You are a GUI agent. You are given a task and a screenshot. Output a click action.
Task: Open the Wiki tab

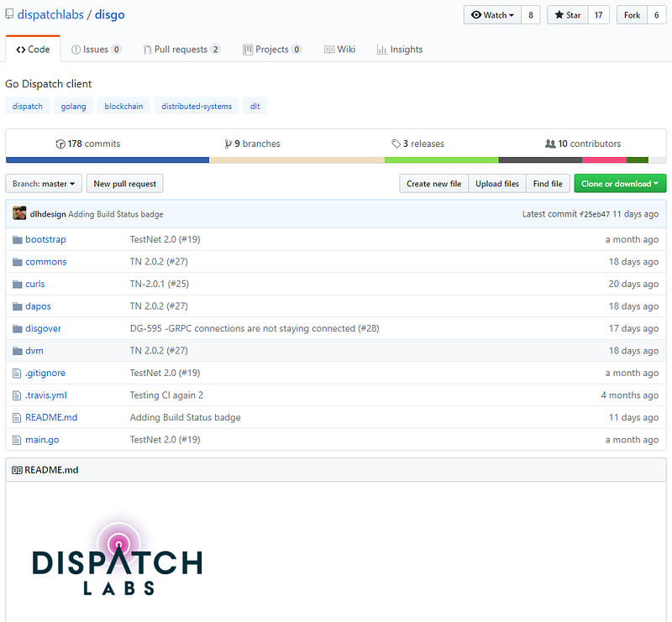pos(340,50)
